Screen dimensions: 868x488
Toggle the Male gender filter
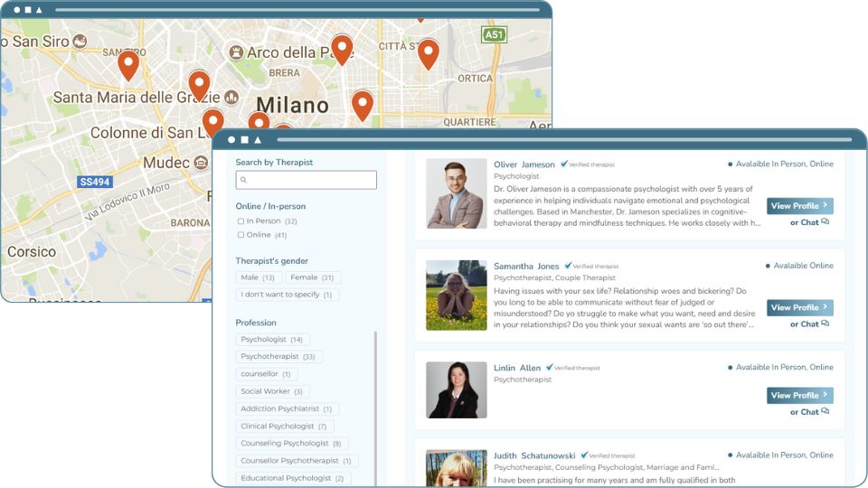(x=259, y=277)
